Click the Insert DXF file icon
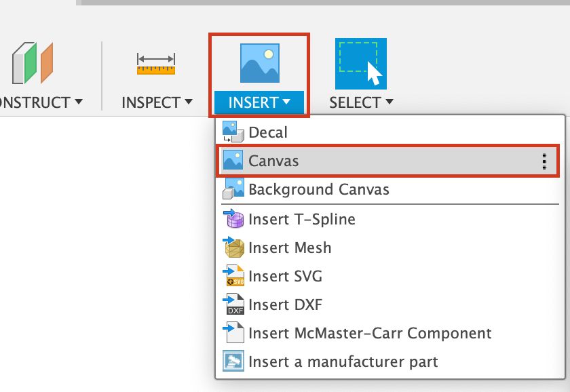The height and width of the screenshot is (392, 570). click(233, 305)
